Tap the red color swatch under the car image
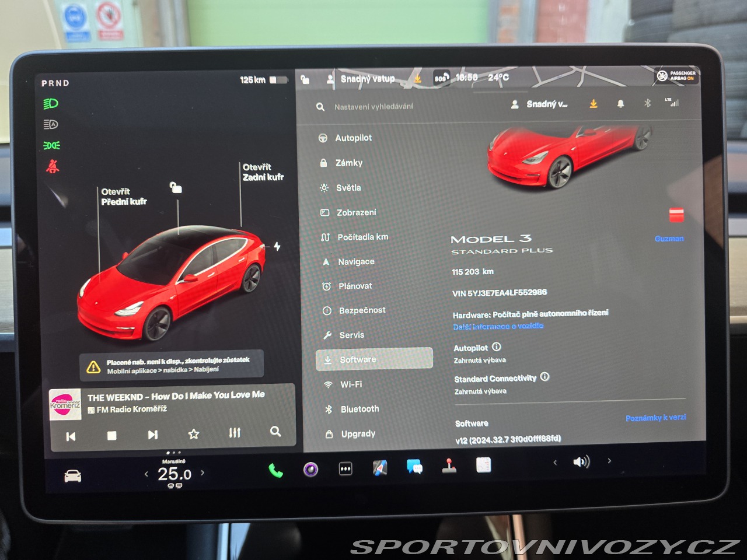Image resolution: width=747 pixels, height=560 pixels. [676, 215]
